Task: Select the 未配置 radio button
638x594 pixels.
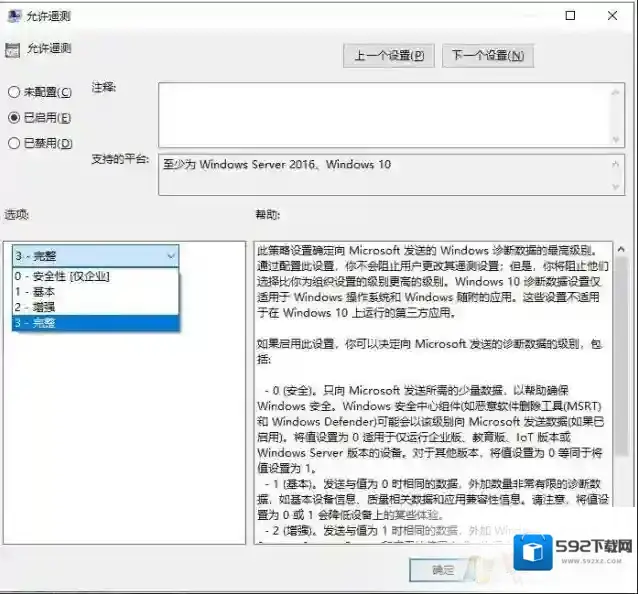Action: (14, 92)
